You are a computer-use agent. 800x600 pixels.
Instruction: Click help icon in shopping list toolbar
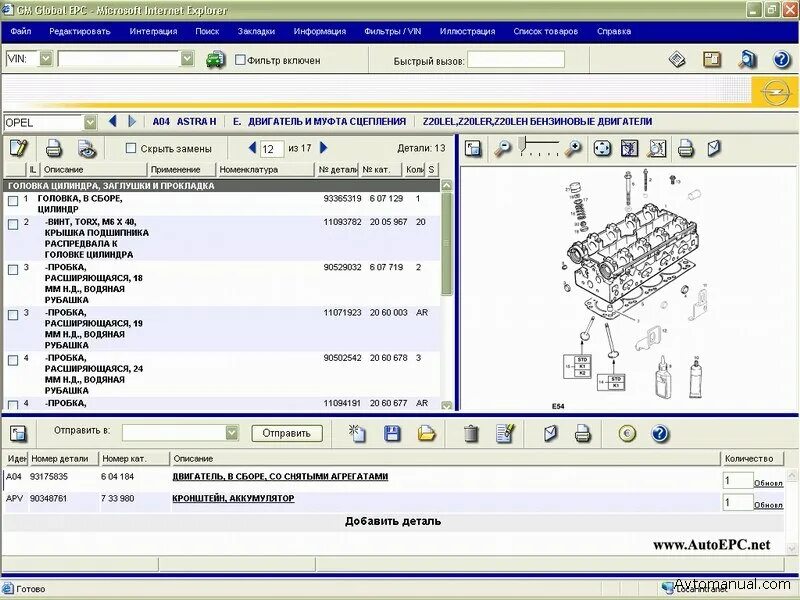coord(660,434)
